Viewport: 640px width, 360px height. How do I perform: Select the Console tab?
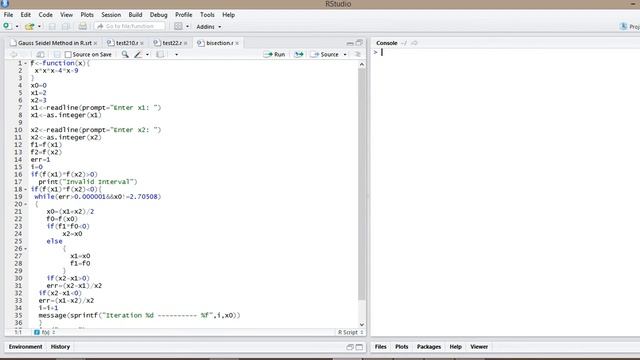[387, 43]
